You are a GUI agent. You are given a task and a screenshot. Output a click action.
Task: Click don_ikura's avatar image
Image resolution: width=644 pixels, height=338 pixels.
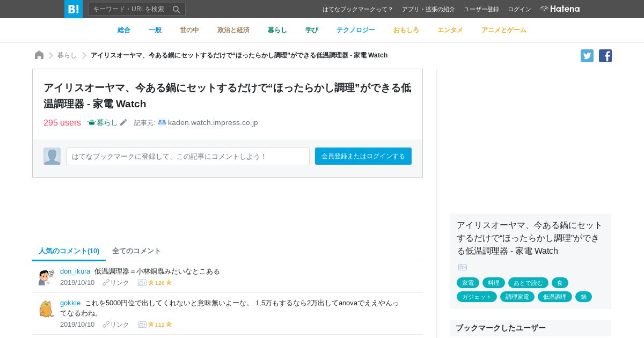tap(47, 277)
